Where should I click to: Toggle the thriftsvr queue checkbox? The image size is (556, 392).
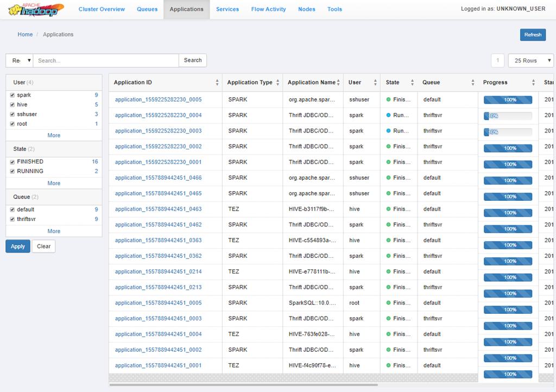12,219
